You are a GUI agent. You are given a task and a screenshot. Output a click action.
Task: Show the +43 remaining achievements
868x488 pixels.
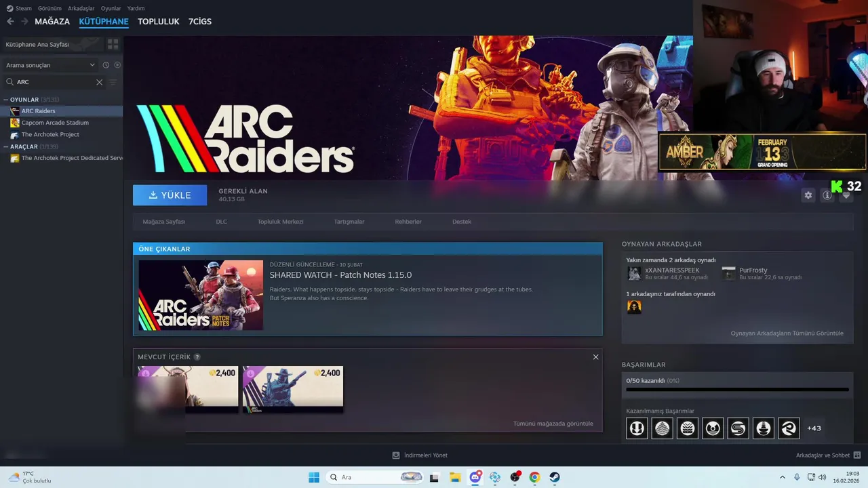(814, 428)
